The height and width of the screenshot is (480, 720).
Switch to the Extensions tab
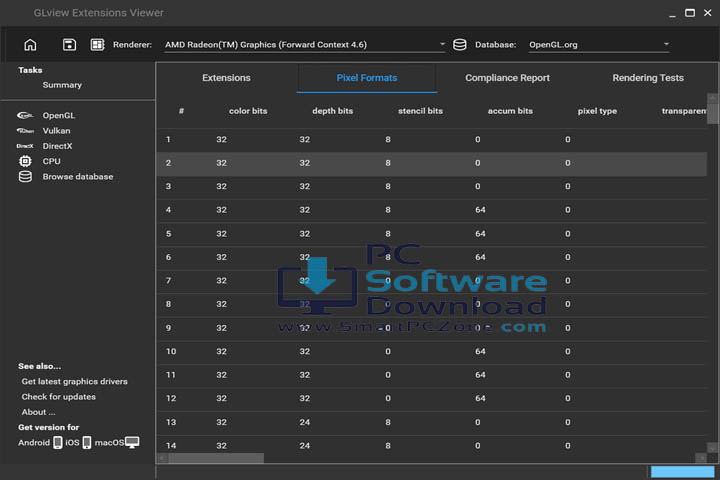pos(226,78)
